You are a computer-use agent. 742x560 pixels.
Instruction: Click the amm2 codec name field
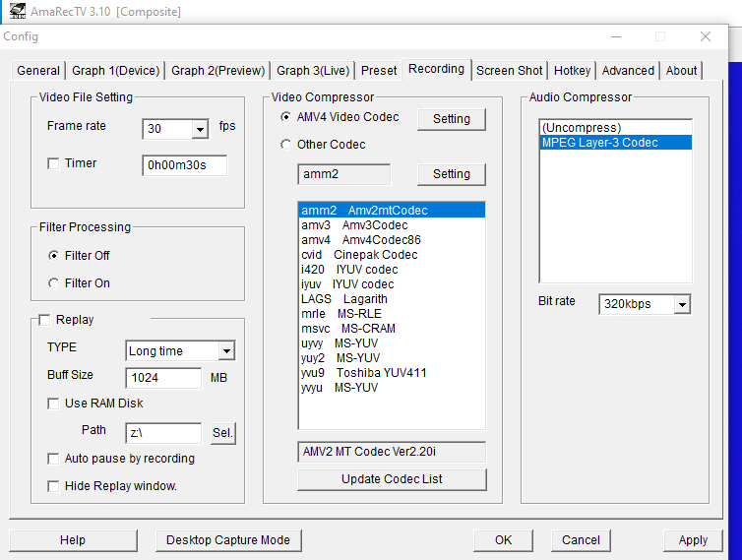[x=344, y=174]
